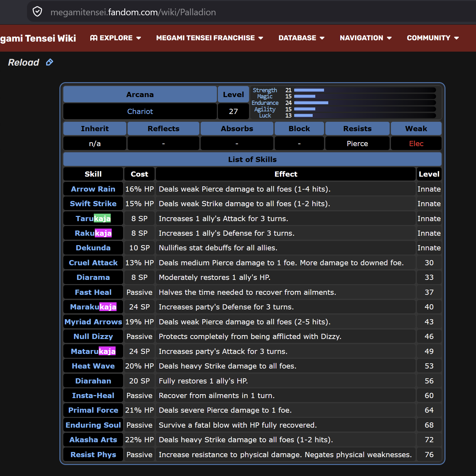
Task: Click the edit pencil icon beside Reload
Action: (x=49, y=62)
